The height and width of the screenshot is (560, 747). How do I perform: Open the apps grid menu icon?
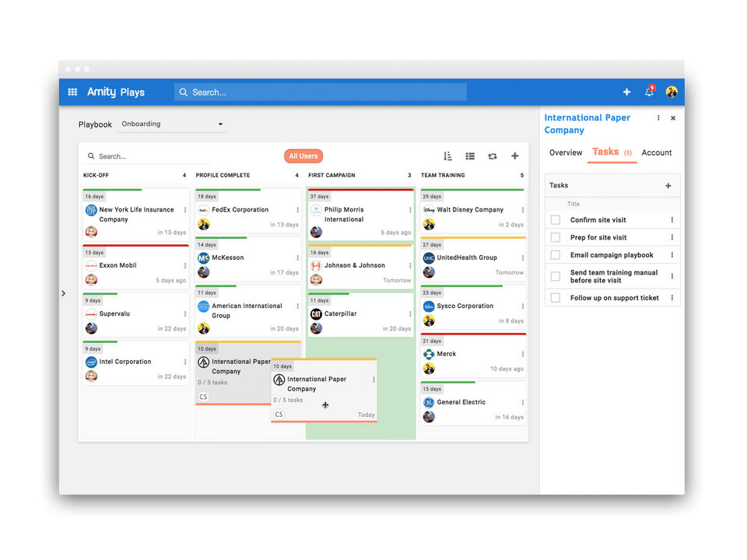click(x=72, y=92)
